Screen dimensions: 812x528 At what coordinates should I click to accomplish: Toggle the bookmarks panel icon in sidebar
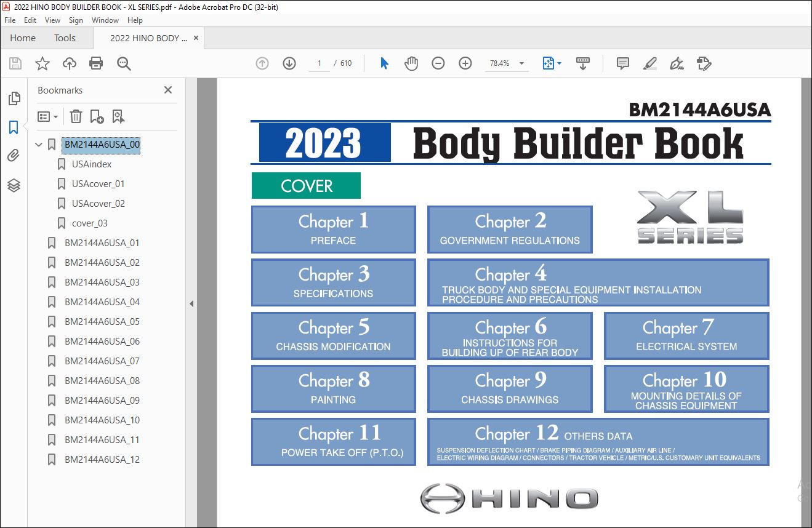click(x=14, y=127)
